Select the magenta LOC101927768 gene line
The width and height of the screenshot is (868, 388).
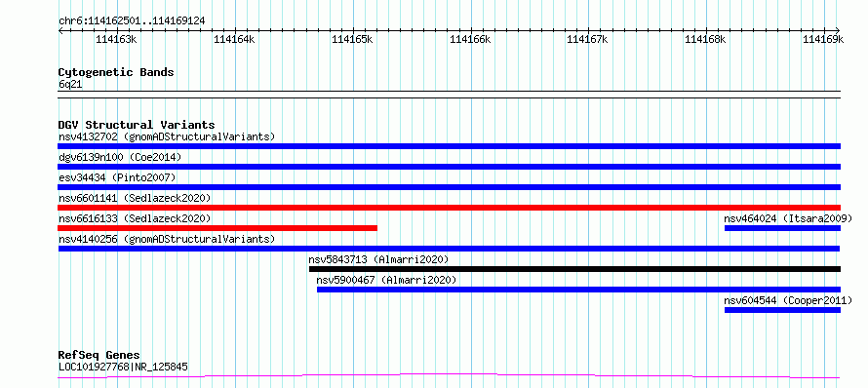click(x=449, y=376)
